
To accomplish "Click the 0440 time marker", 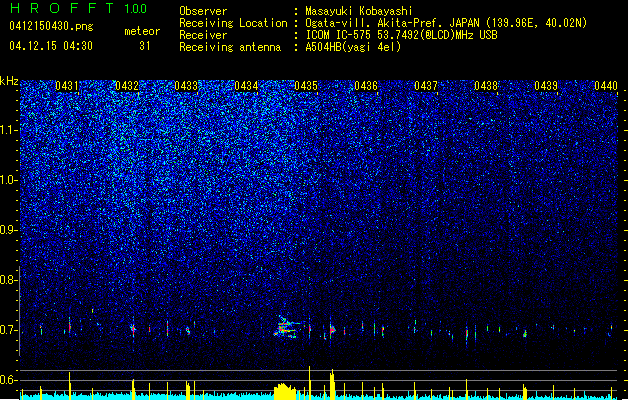I will (606, 85).
